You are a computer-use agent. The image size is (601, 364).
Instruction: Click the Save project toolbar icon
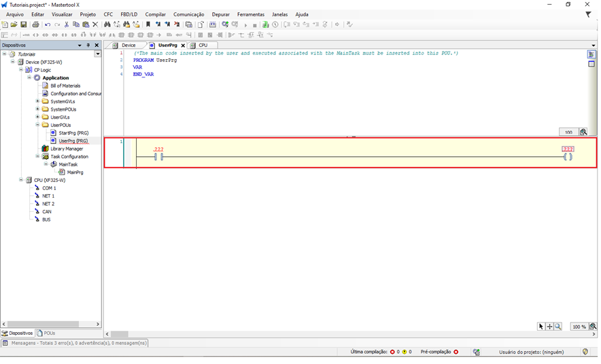24,24
